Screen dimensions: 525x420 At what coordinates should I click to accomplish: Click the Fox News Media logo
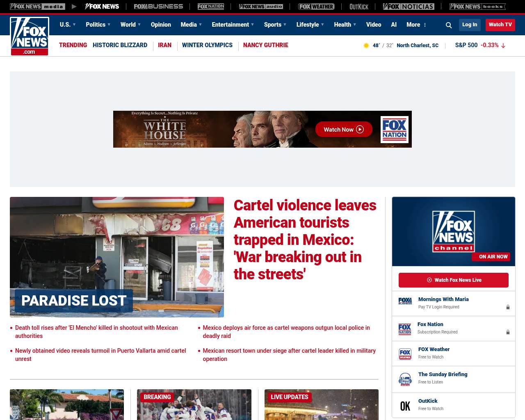[37, 7]
